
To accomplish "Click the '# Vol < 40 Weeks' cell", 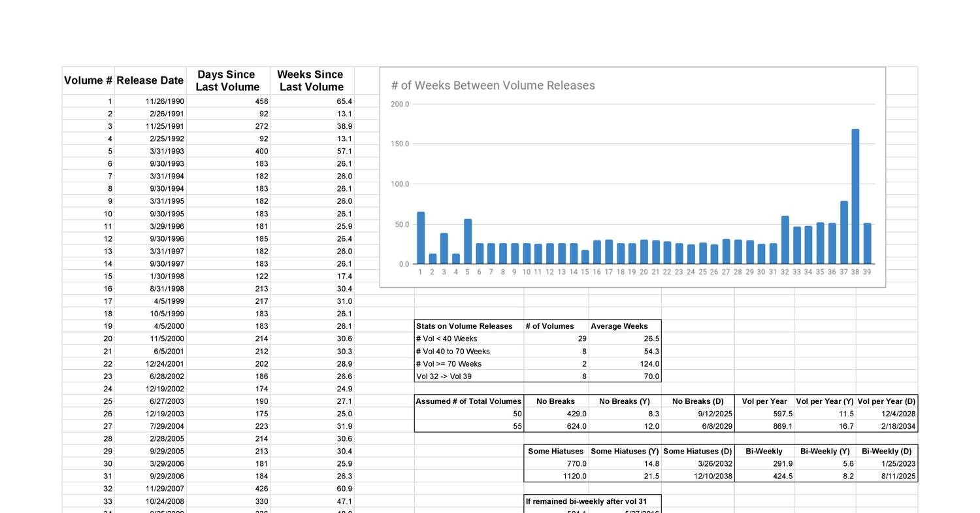I will pos(448,339).
